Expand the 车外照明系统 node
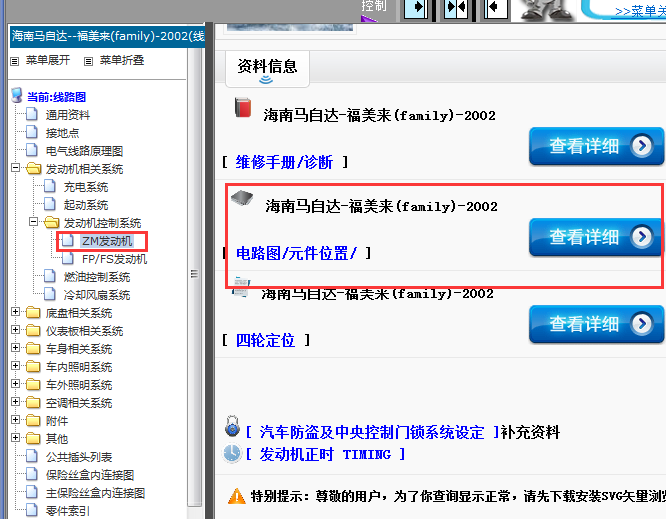The width and height of the screenshot is (666, 519). tap(15, 384)
